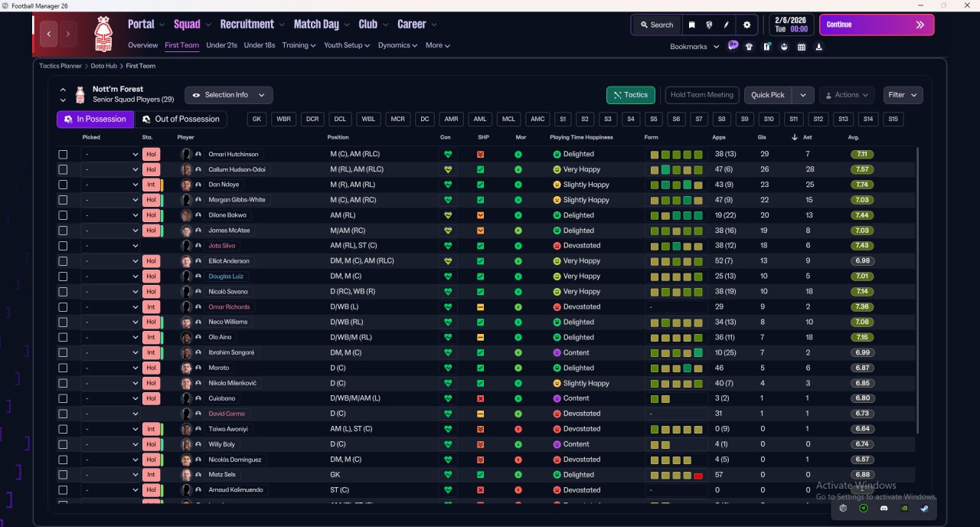Open the Bookmarks dropdown
Image resolution: width=980 pixels, height=527 pixels.
(x=694, y=47)
